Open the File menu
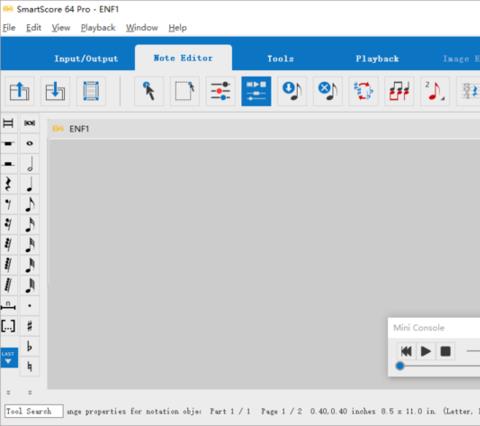The width and height of the screenshot is (480, 426). pyautogui.click(x=9, y=28)
